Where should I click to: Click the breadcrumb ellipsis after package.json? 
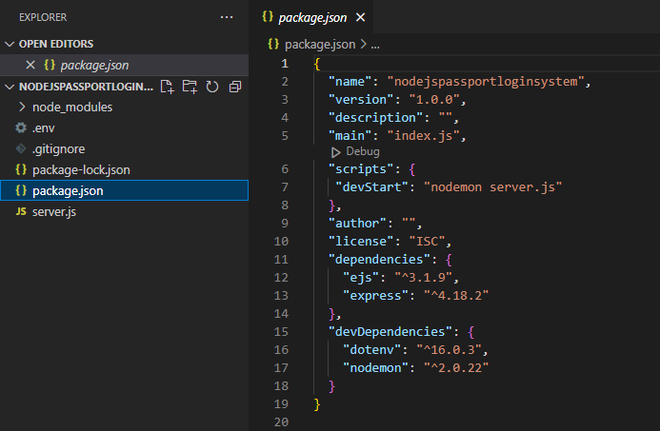click(x=376, y=45)
